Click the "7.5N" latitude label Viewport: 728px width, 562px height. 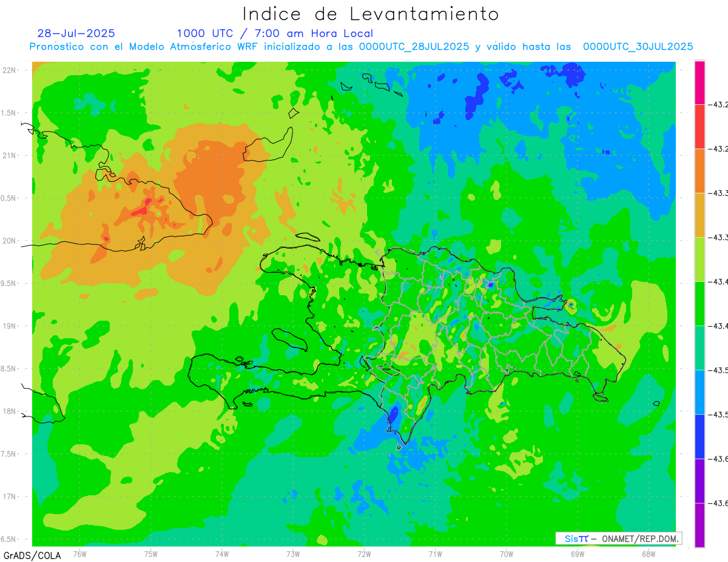pos(8,454)
